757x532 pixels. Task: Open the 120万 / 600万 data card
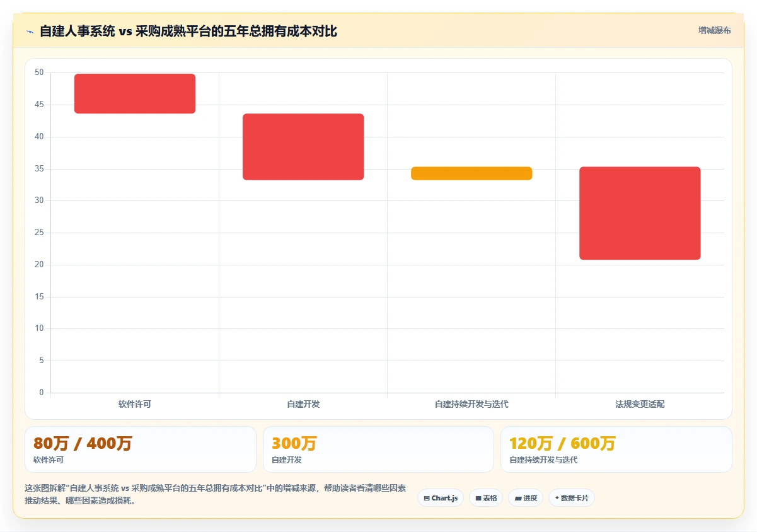[x=616, y=449]
